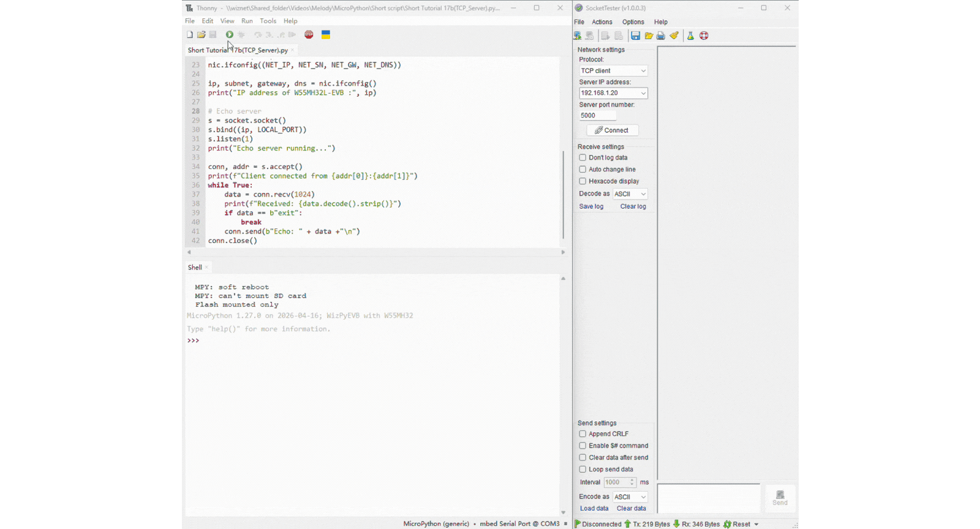This screenshot has height=529, width=980.
Task: Open SocketTester's File menu
Action: [x=579, y=22]
